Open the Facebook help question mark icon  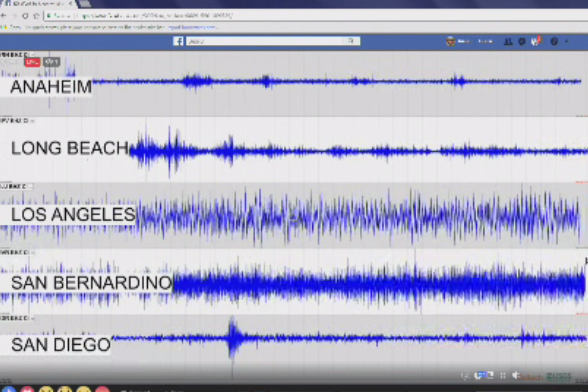[554, 41]
